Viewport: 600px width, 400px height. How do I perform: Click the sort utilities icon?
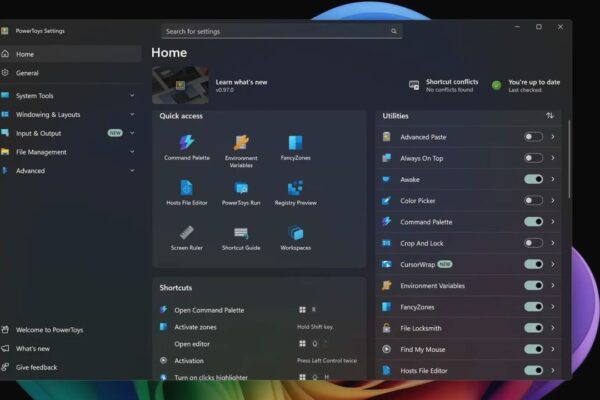click(549, 116)
